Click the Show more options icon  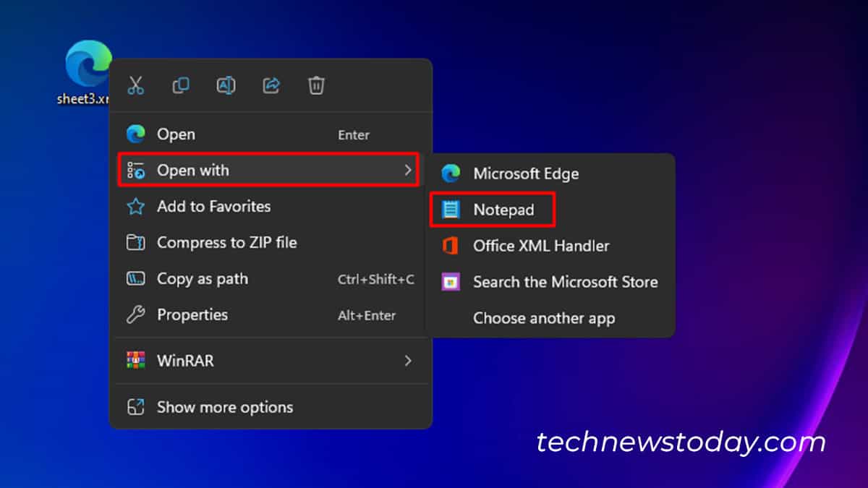coord(135,407)
